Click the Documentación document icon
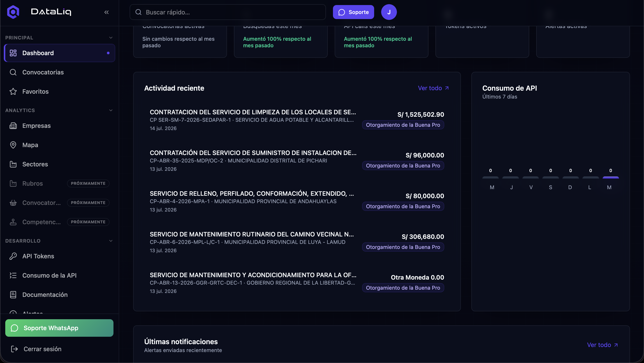 (x=13, y=294)
